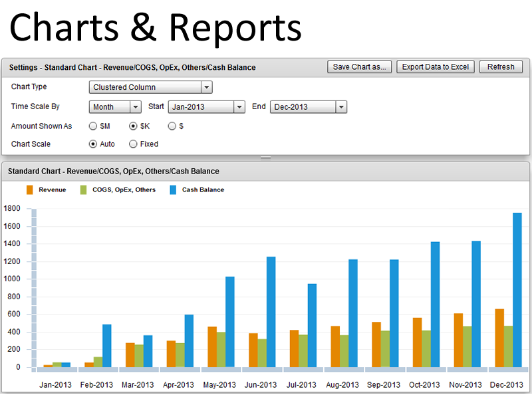The width and height of the screenshot is (532, 399).
Task: Select the $M amount radio button
Action: tap(93, 126)
